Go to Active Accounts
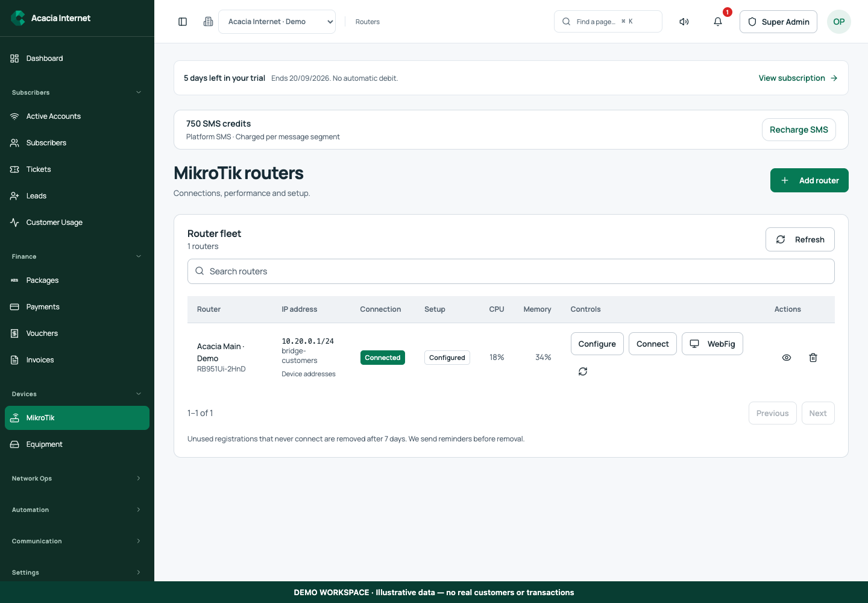 click(77, 116)
